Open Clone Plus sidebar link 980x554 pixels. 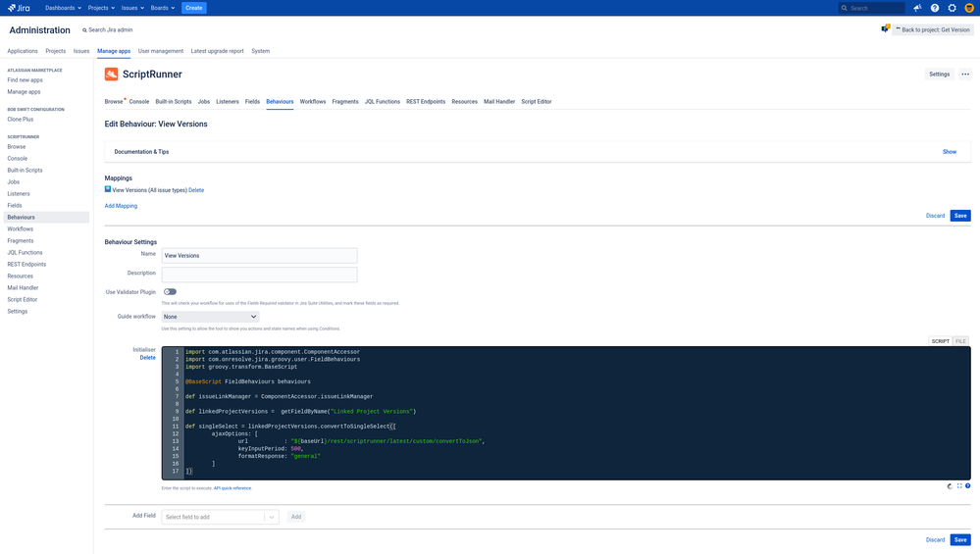(20, 120)
